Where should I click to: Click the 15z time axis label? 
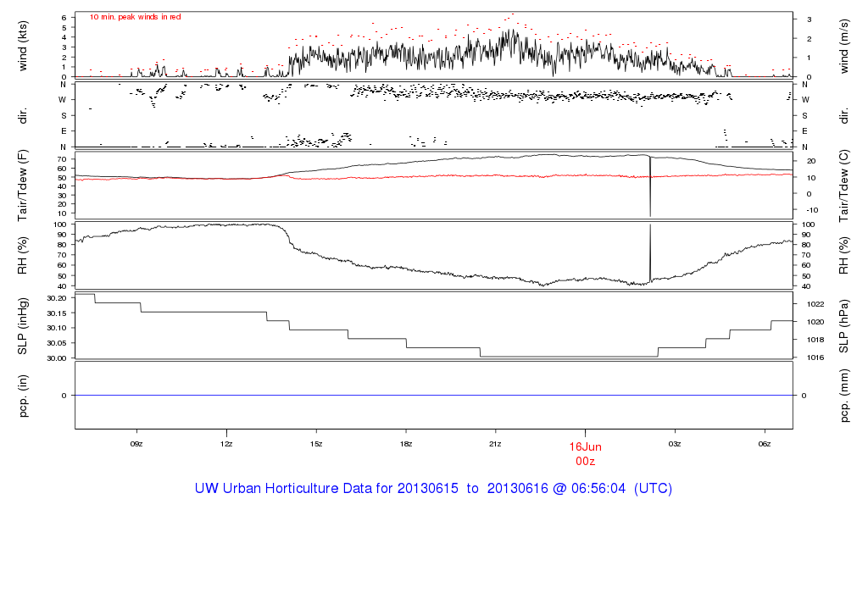[x=316, y=443]
